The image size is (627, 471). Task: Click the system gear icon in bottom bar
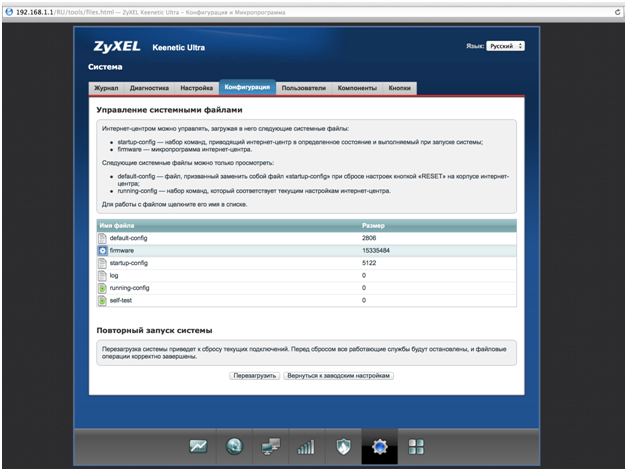pyautogui.click(x=380, y=448)
